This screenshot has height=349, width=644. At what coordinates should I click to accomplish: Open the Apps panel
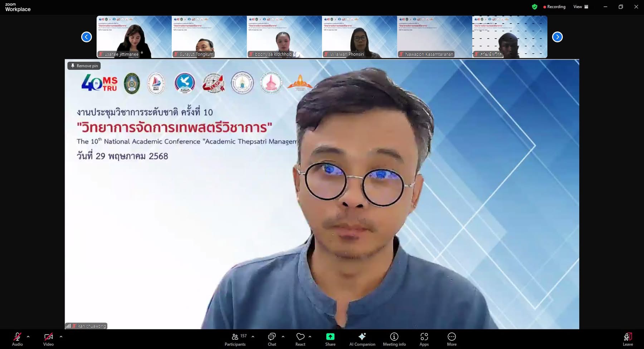(424, 339)
